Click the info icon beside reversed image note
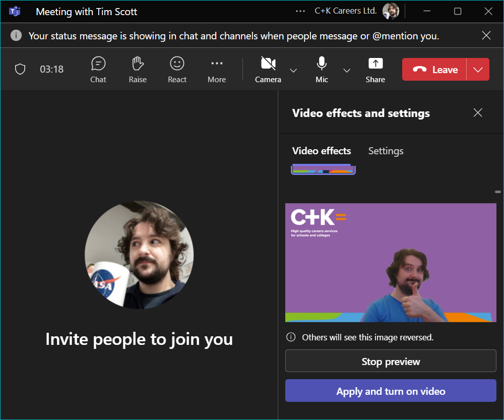Image resolution: width=504 pixels, height=420 pixels. pyautogui.click(x=291, y=337)
